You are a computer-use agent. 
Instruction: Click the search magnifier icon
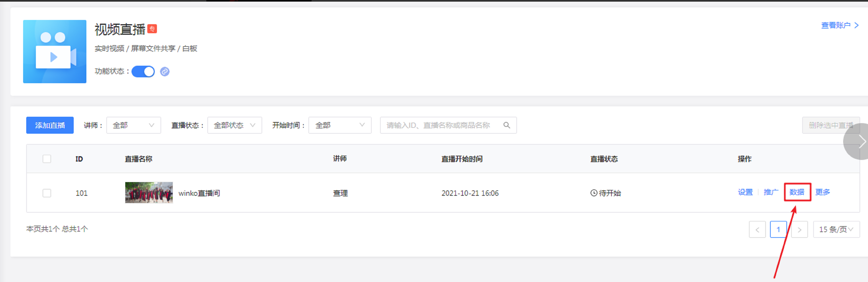coord(506,125)
